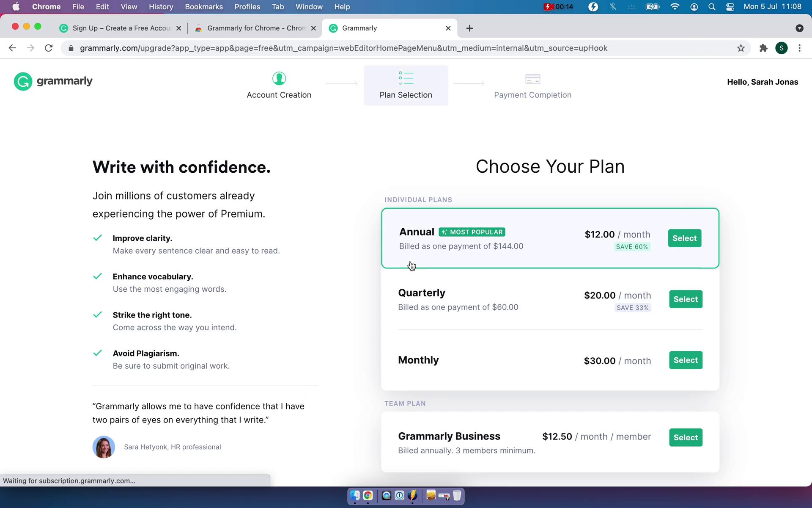Open the Chrome profile avatar S
Viewport: 812px width, 508px height.
point(781,48)
